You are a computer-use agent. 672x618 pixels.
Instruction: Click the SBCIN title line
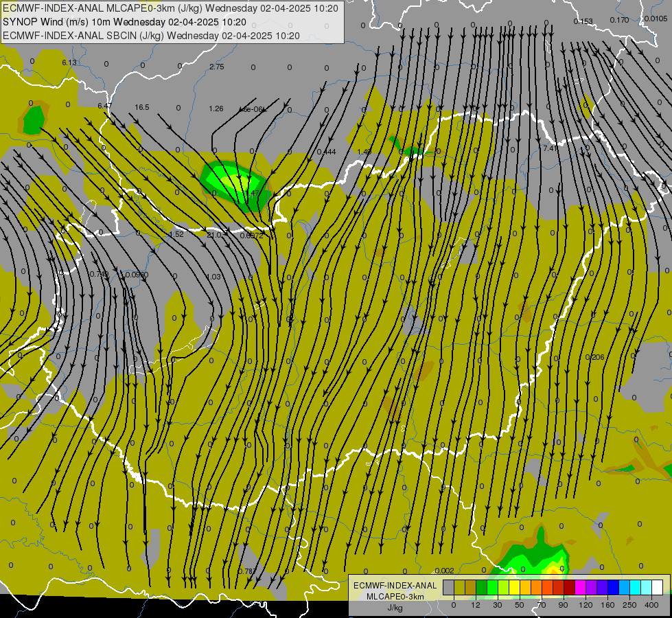151,36
